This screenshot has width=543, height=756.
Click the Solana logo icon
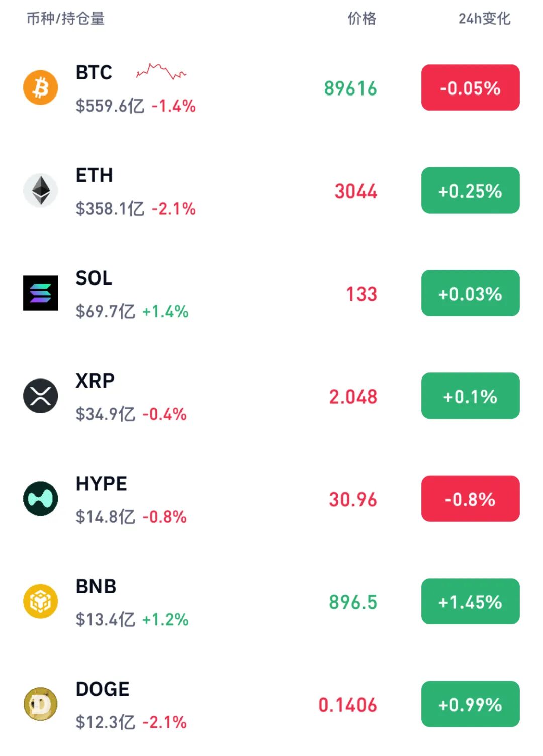[41, 293]
